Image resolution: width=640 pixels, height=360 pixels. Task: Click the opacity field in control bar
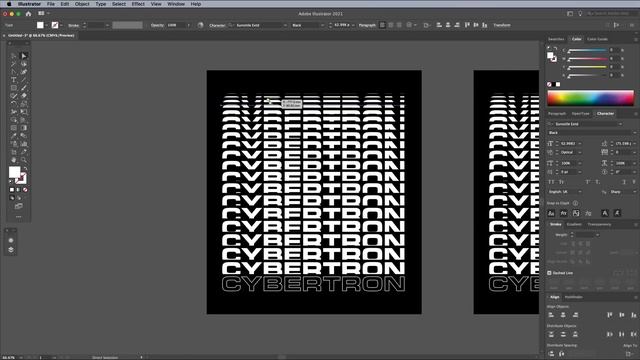coord(176,25)
